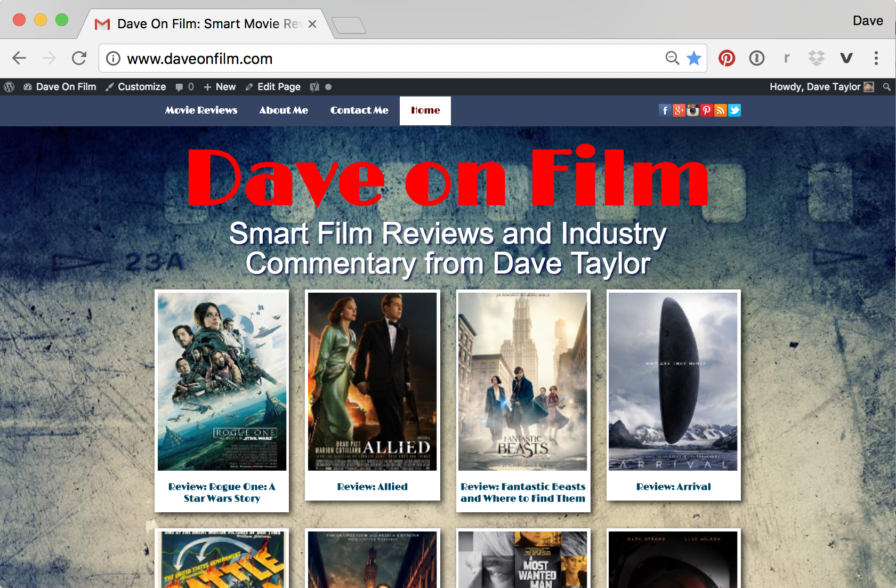Open the Pinterest social icon in site header
896x588 pixels.
tap(706, 110)
